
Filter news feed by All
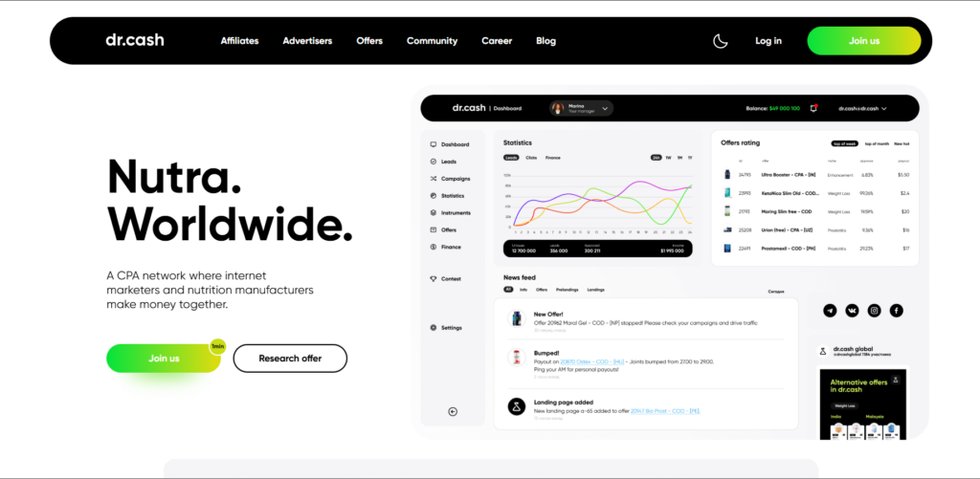[x=508, y=290]
